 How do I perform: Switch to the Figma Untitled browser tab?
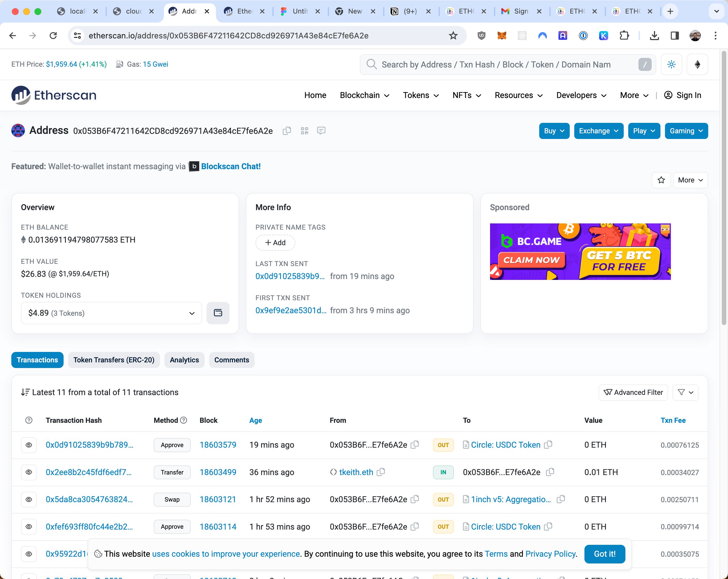[x=300, y=11]
